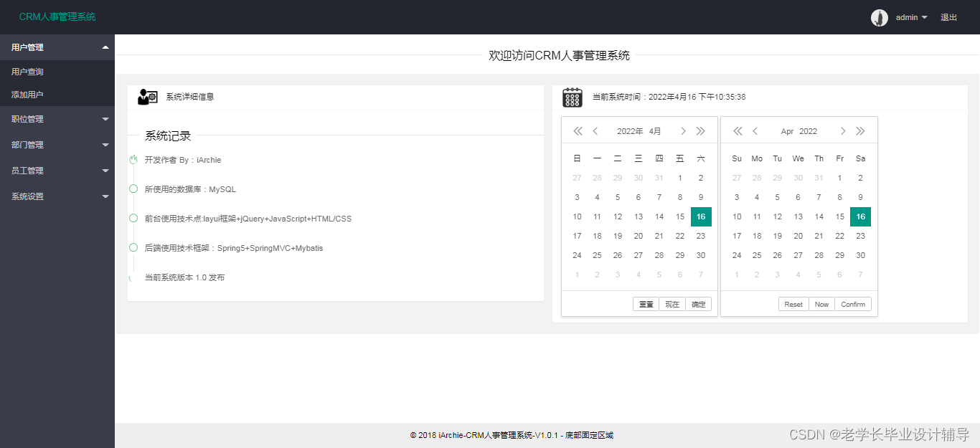Select date 23 on the Chinese calendar
The image size is (980, 448).
pos(701,235)
